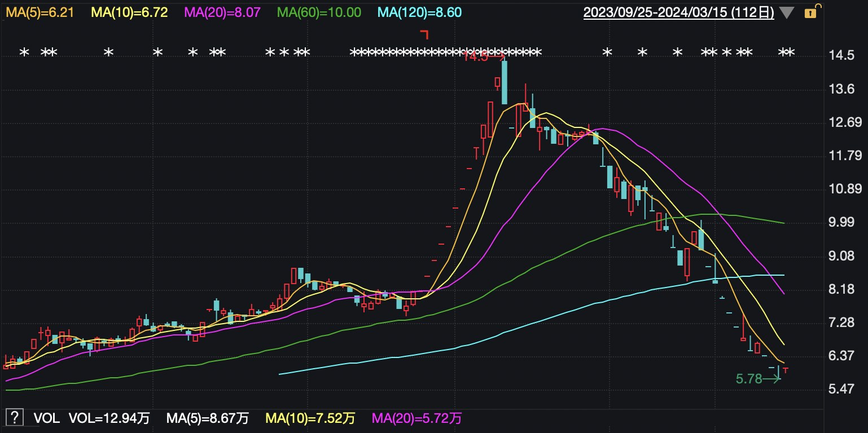
Task: Open the help question mark icon
Action: 14,418
